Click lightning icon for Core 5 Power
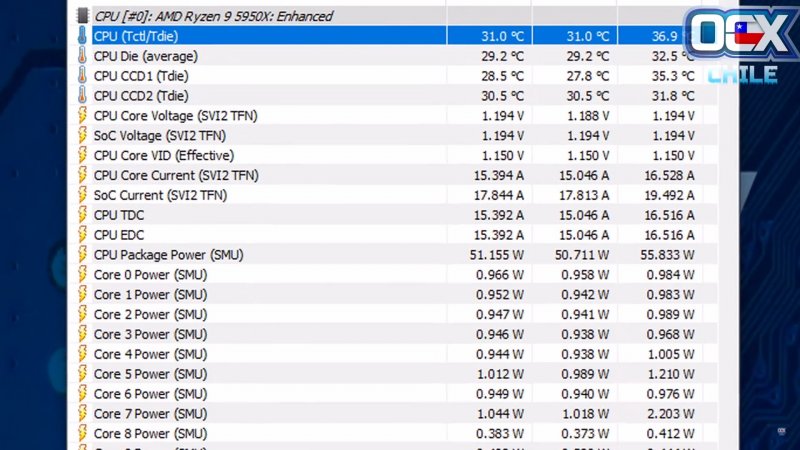This screenshot has width=800, height=450. tap(82, 374)
